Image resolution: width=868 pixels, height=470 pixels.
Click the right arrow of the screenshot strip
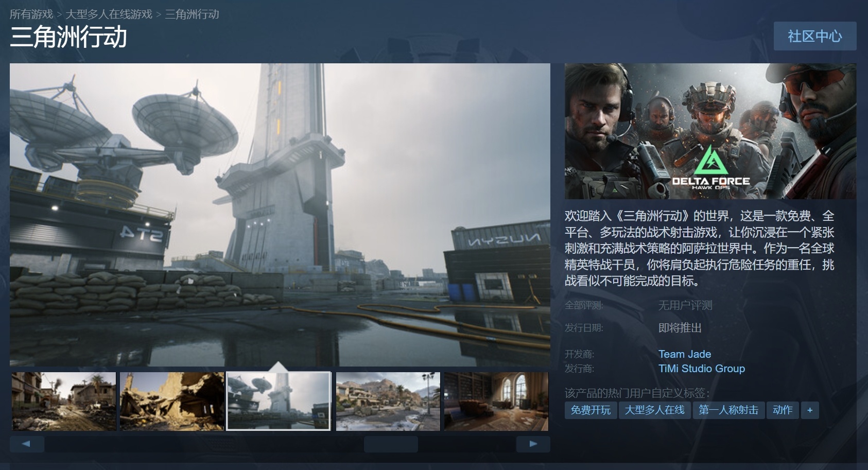[533, 444]
